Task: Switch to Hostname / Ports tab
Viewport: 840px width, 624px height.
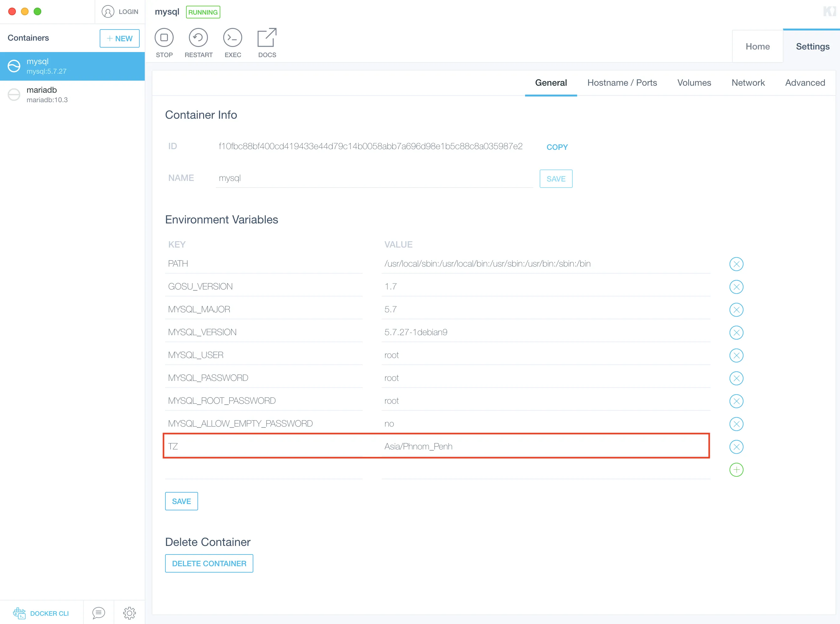Action: point(622,83)
